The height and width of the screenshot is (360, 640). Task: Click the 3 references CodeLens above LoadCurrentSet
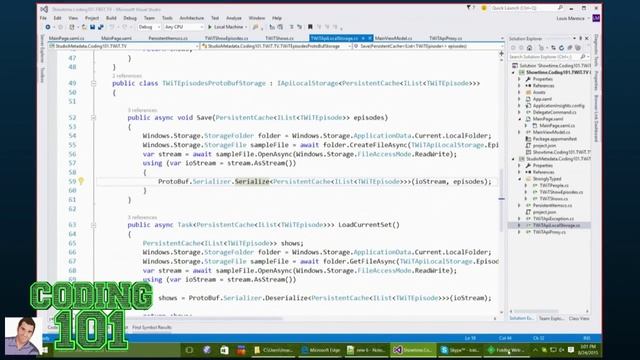[142, 218]
